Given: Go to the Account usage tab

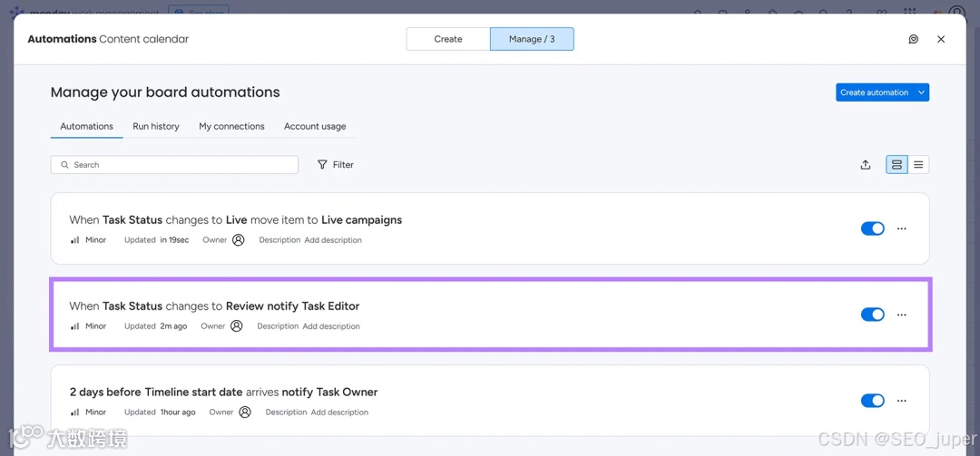Looking at the screenshot, I should 315,126.
